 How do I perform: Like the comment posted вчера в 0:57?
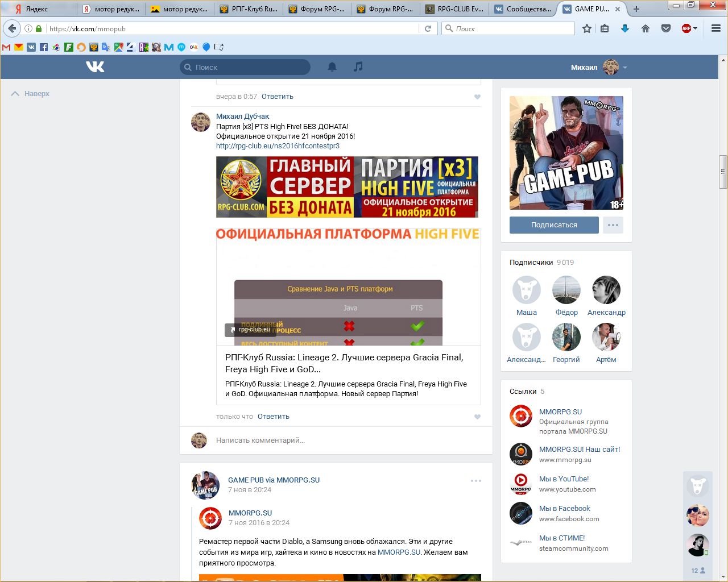[477, 97]
